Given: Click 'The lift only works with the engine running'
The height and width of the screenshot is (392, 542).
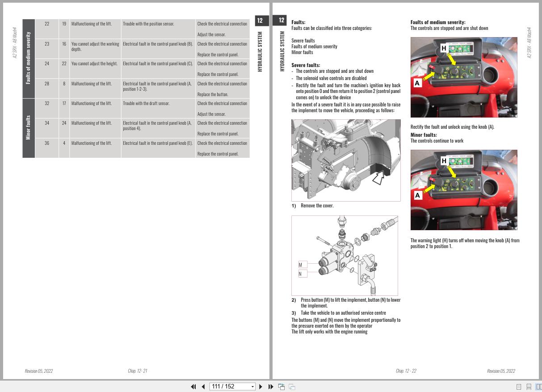Looking at the screenshot, I should (329, 332).
